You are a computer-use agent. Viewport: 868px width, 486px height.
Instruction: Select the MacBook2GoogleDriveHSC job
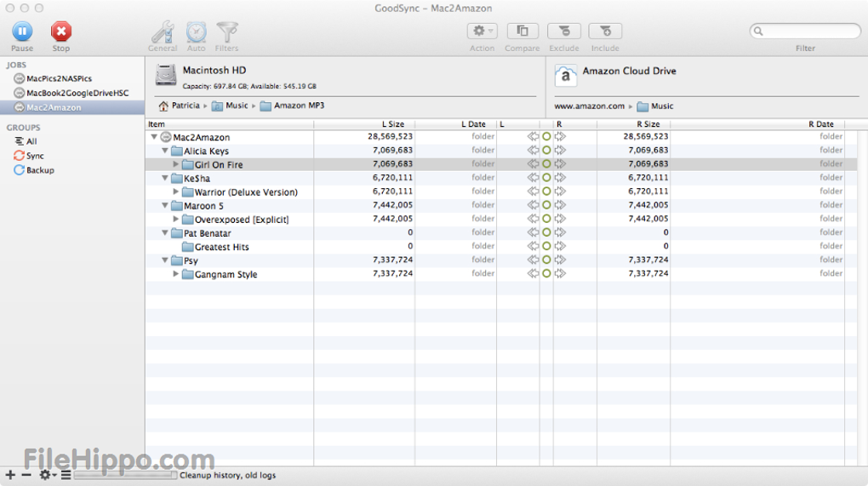(x=77, y=93)
